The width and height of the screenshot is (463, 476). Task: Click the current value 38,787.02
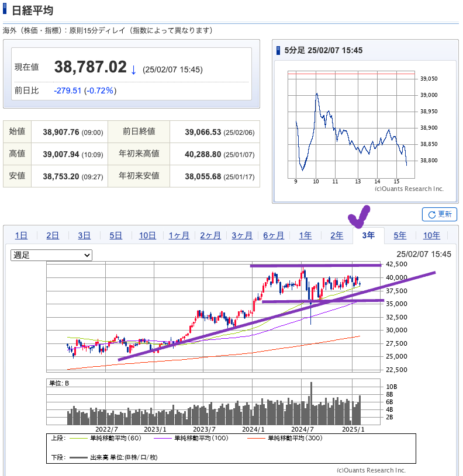(90, 67)
